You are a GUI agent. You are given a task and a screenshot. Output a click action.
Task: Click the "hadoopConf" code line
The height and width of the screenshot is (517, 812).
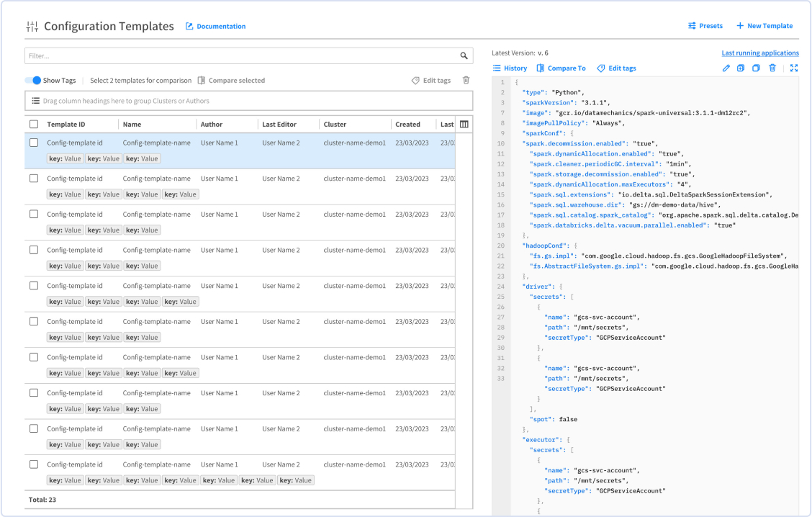[x=549, y=246]
